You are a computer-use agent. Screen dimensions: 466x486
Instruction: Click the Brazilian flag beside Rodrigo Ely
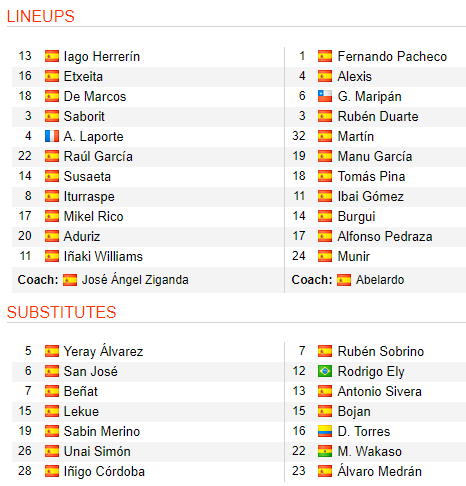[x=325, y=371]
